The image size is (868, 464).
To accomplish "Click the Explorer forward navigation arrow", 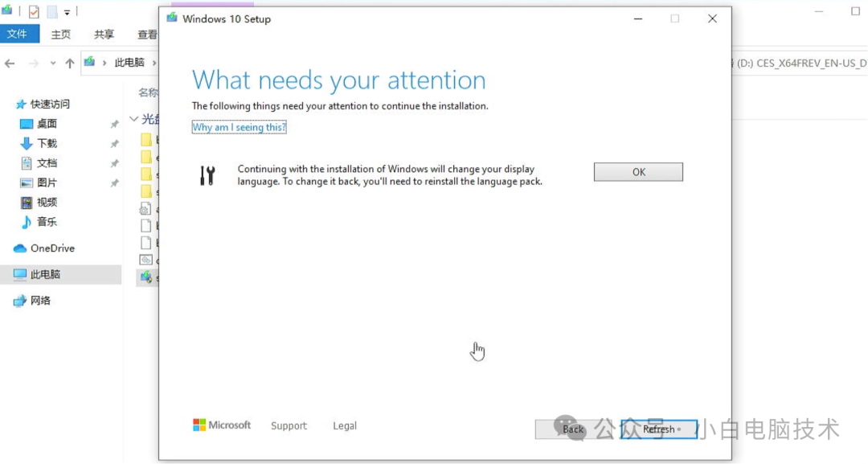I will click(x=34, y=63).
